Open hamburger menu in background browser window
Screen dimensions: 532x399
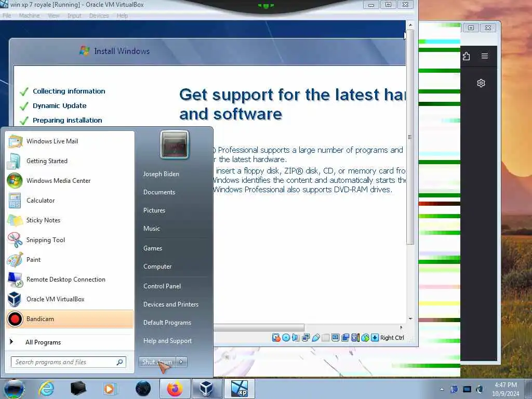(x=485, y=56)
